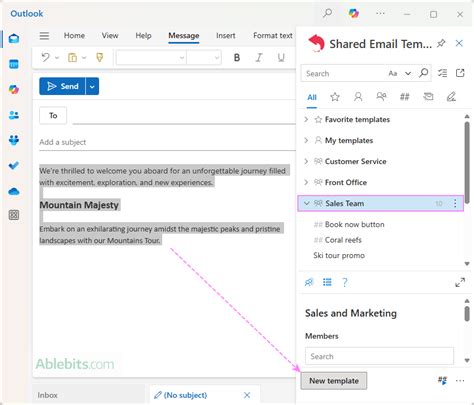The height and width of the screenshot is (405, 474).
Task: Click the New template button
Action: click(334, 381)
